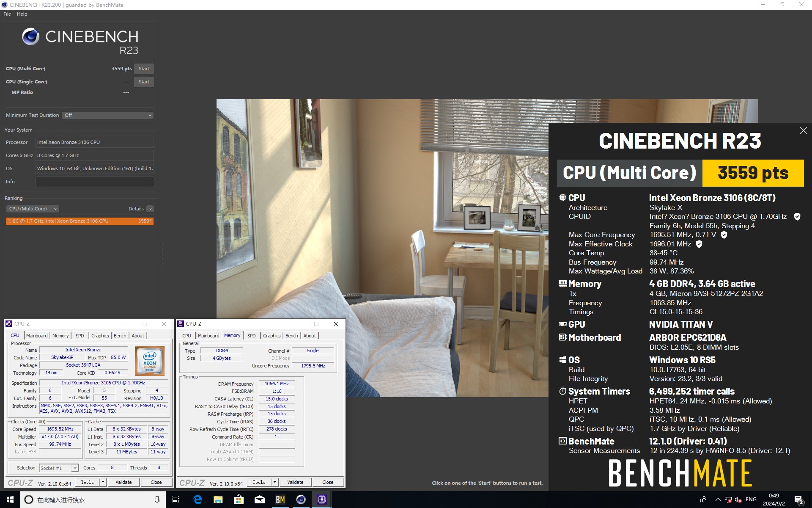
Task: Open Graphics tab in left CPU-Z window
Action: [100, 336]
